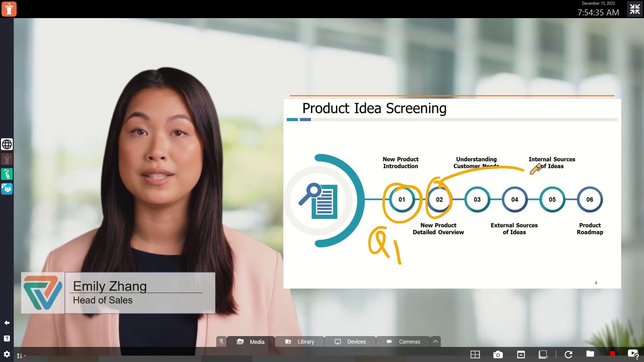The width and height of the screenshot is (644, 362).
Task: Capture a snapshot with the camera icon
Action: tap(498, 354)
